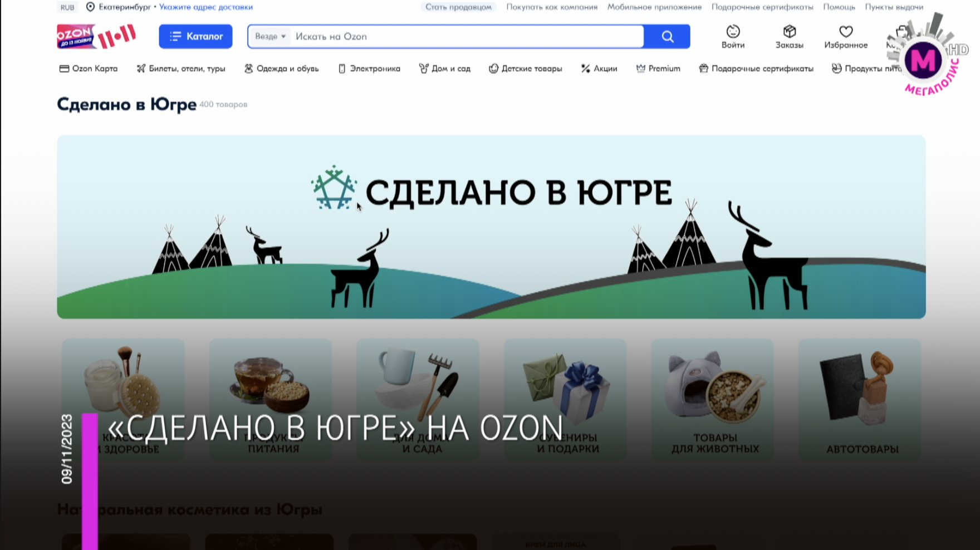
Task: Click the airplane icon for Билеты
Action: click(141, 68)
